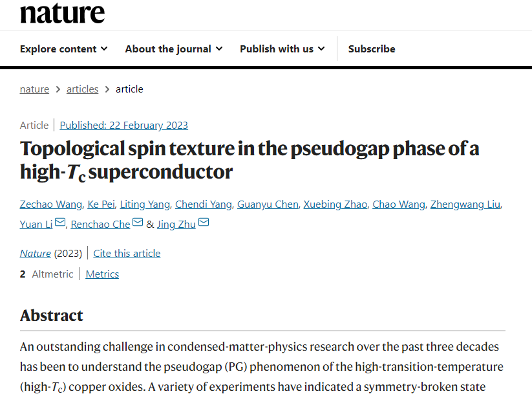
Task: Click author name Zhengwang Liu
Action: pyautogui.click(x=465, y=204)
